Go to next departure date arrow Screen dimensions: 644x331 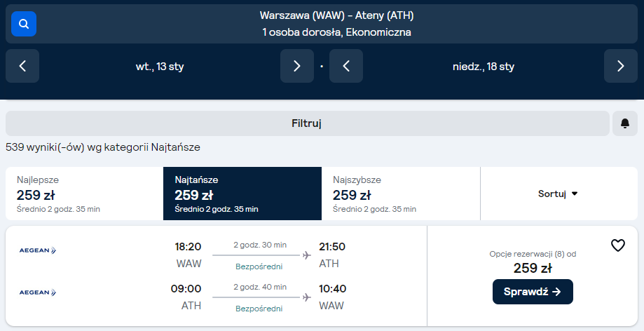(297, 66)
